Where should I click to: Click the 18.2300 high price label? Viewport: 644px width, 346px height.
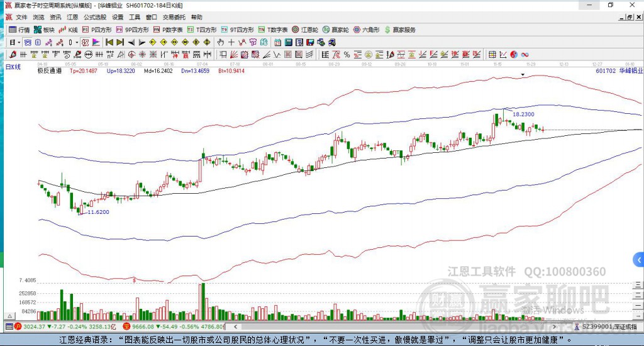point(523,114)
